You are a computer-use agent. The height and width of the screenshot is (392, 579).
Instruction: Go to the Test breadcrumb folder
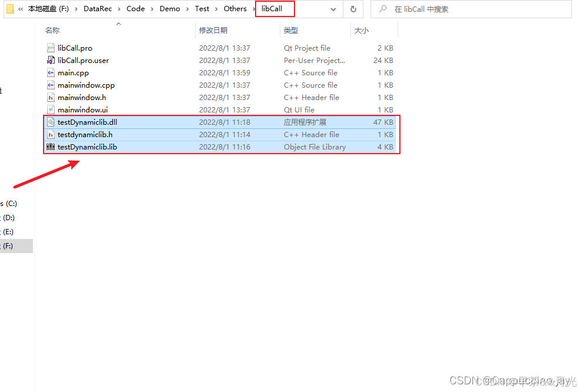click(x=202, y=9)
